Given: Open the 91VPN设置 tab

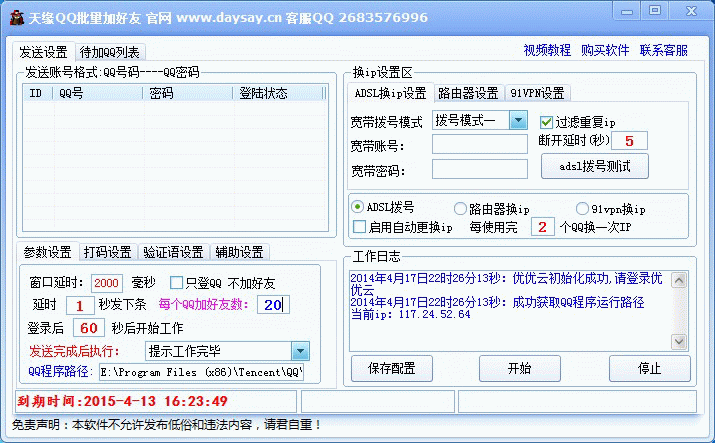Looking at the screenshot, I should tap(538, 93).
